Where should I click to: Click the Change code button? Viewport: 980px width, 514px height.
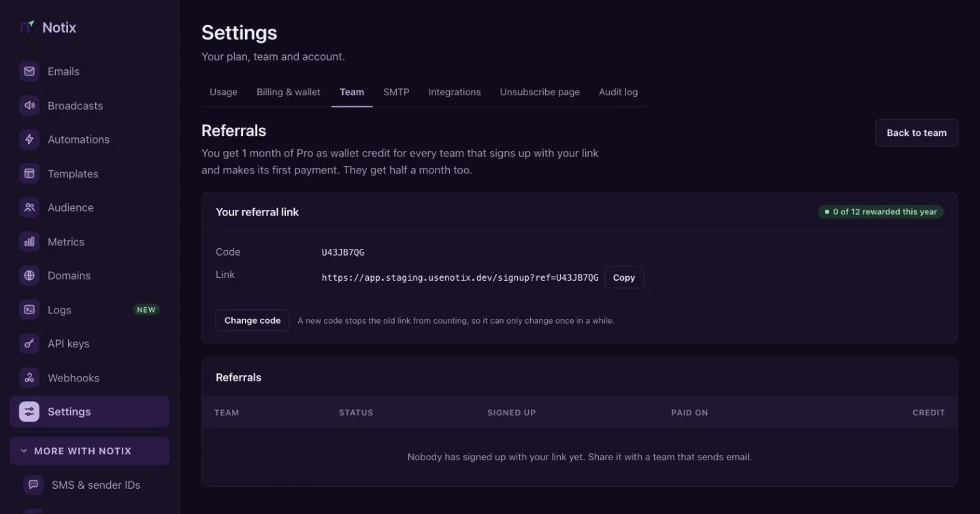pos(252,320)
